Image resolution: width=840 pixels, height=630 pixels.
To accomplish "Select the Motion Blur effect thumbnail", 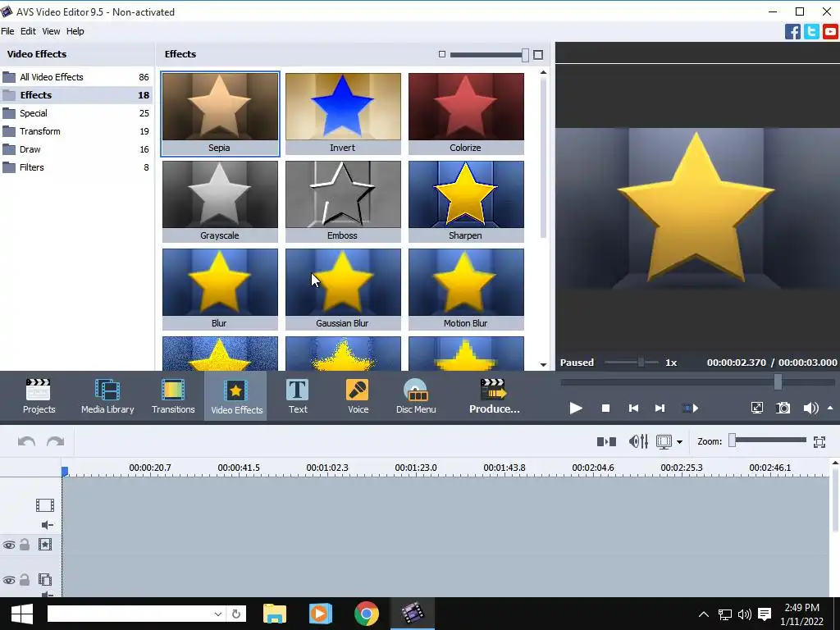I will pos(466,290).
